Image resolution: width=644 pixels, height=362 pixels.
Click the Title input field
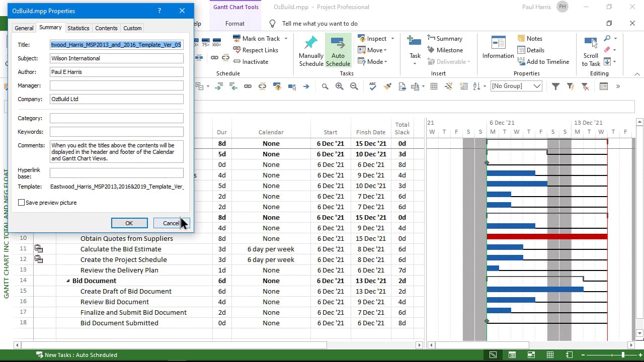point(116,45)
